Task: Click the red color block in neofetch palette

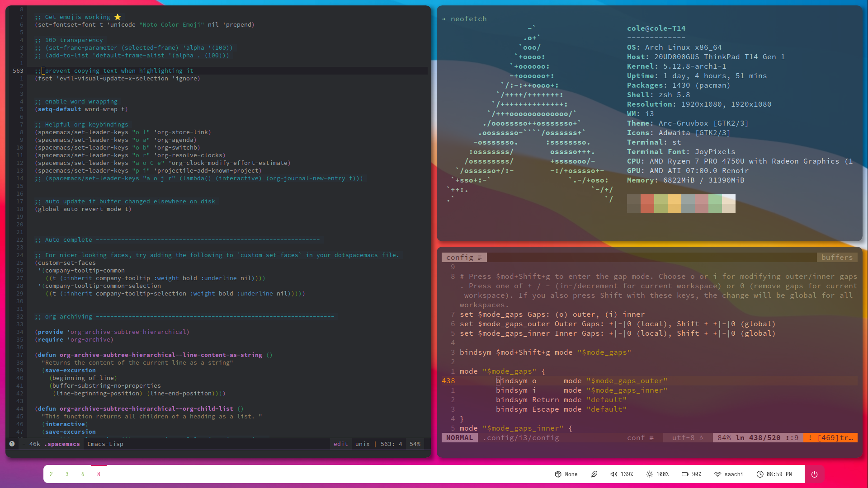Action: [647, 204]
